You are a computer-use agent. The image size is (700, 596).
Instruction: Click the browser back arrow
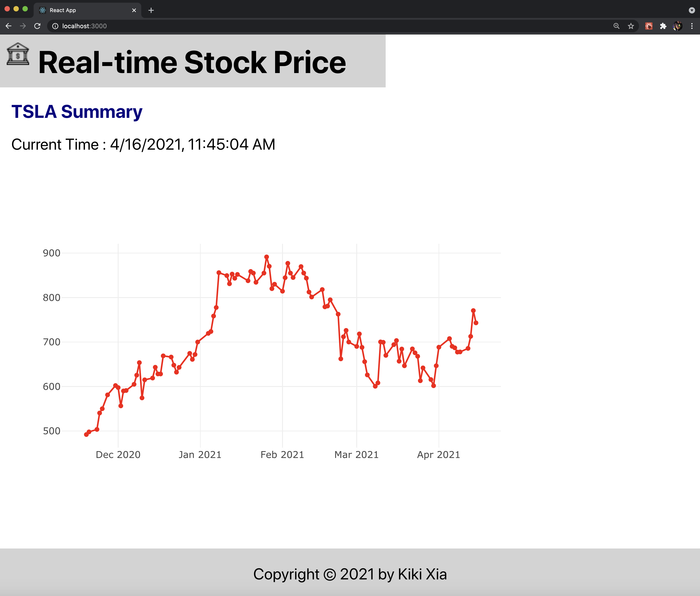[9, 26]
